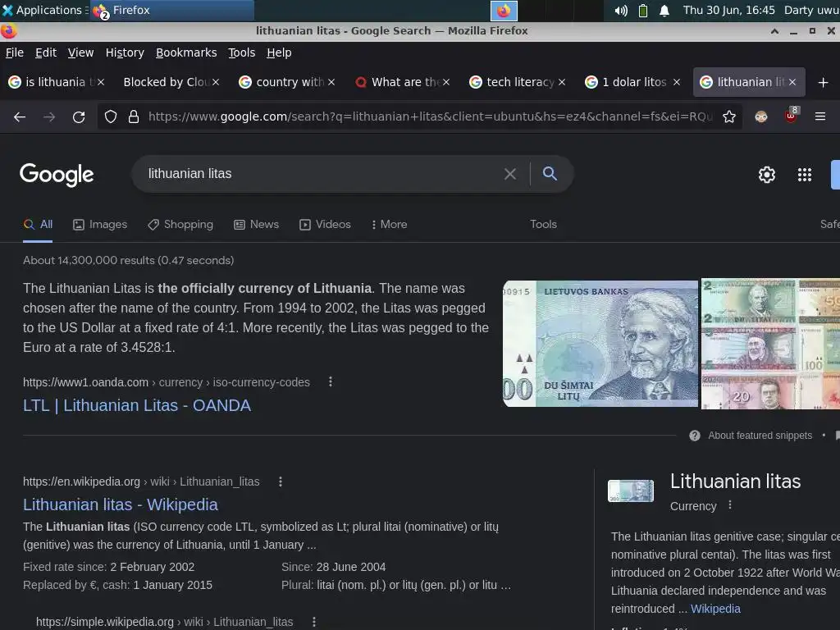Open the Help menu

[279, 52]
